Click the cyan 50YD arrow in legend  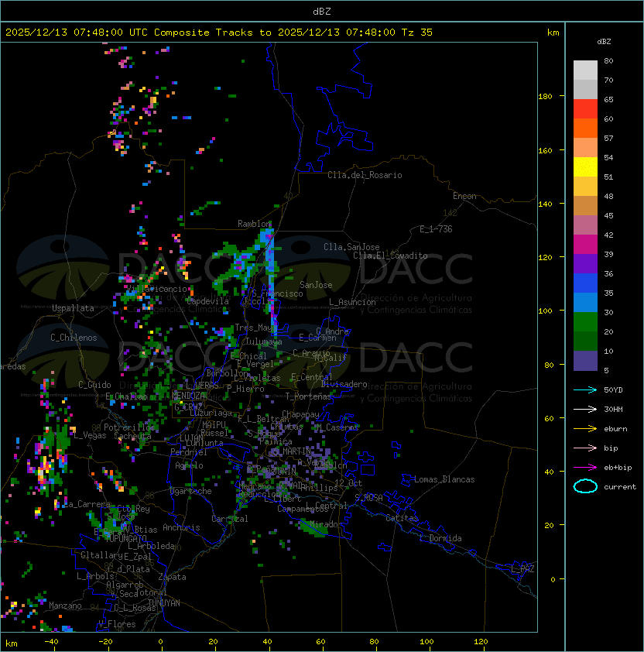tap(585, 389)
